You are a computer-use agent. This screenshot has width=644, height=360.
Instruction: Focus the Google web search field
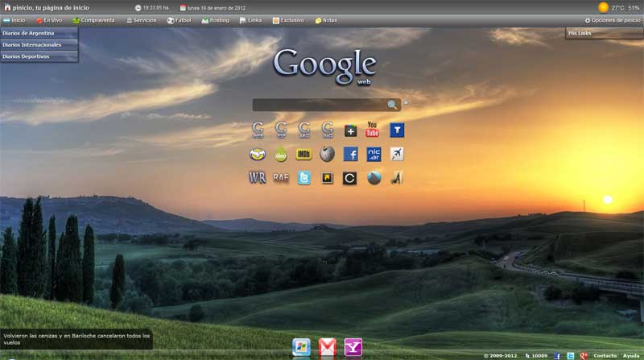click(x=319, y=105)
